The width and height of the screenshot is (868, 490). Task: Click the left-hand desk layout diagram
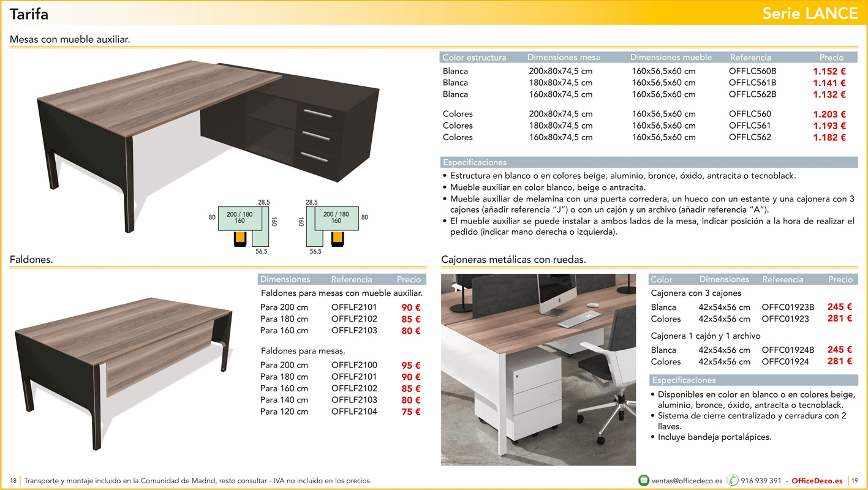(x=244, y=226)
